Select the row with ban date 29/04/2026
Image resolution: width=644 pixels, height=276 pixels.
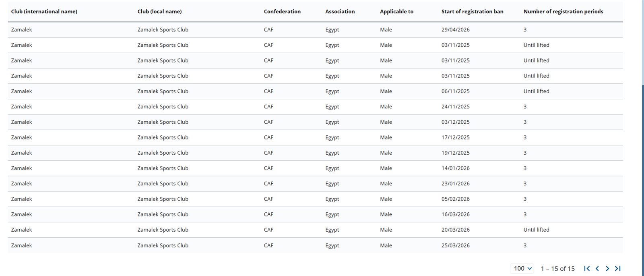(455, 30)
